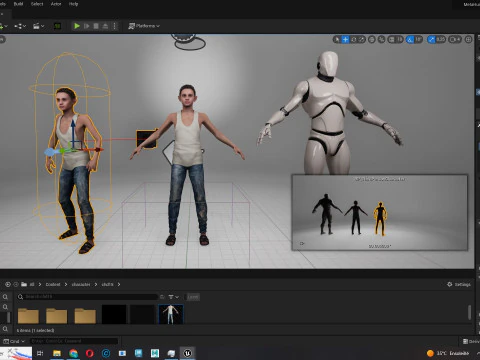Open the Cmd console type dropdown
Screen dimensions: 480x360
tap(14, 341)
